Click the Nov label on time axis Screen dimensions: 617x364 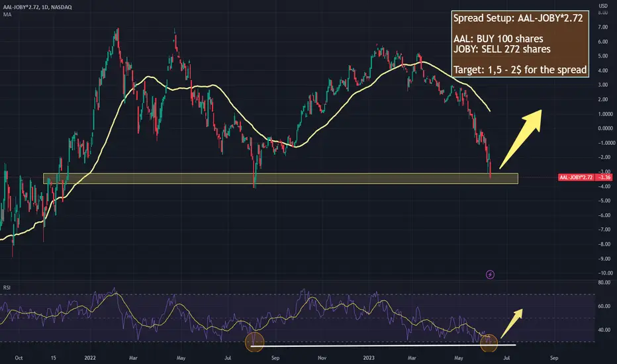[x=322, y=358]
